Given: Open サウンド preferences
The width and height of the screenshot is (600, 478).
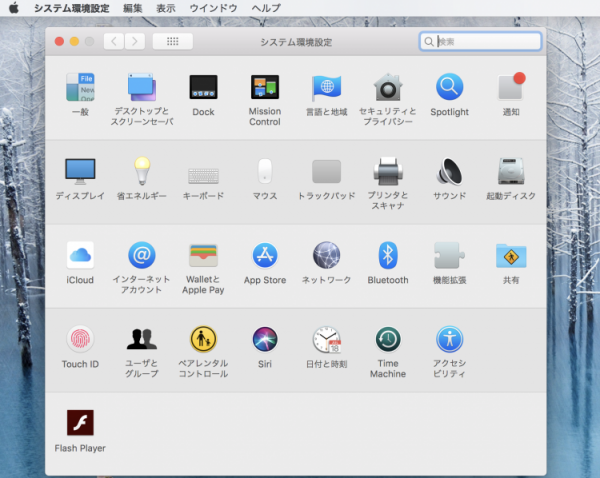Looking at the screenshot, I should [x=450, y=171].
